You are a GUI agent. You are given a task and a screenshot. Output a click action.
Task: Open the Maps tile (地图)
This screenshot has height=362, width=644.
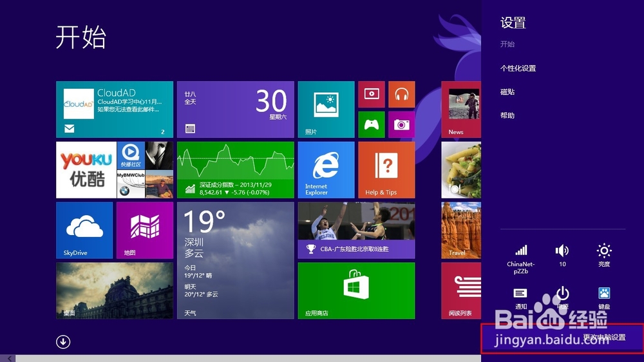click(144, 230)
